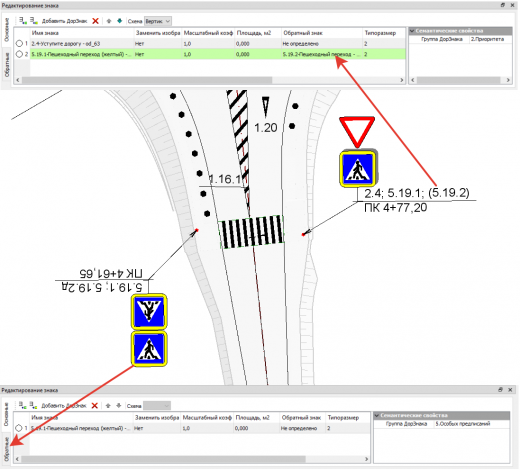520x470 pixels.
Task: Click Добавить ДорЗнак in bottom toolbar
Action: pos(64,406)
